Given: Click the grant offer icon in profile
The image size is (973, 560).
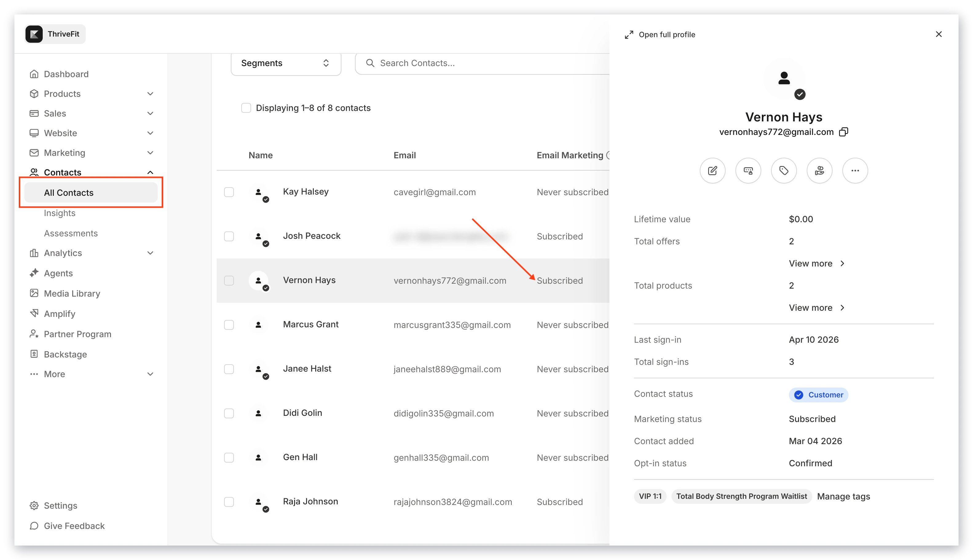Looking at the screenshot, I should (x=819, y=170).
